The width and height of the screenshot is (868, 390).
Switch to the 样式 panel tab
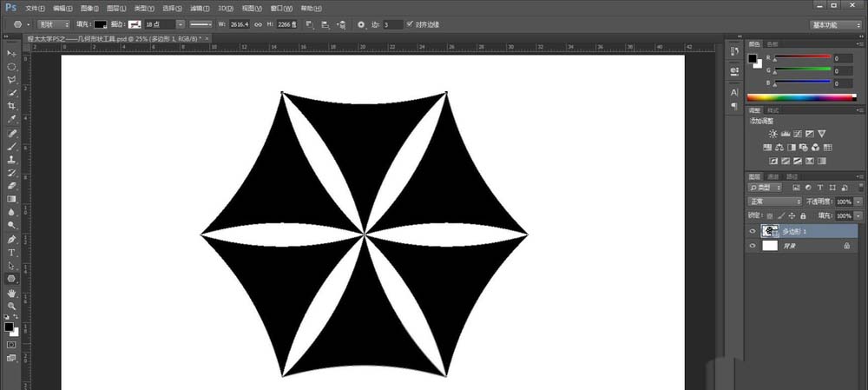(773, 110)
